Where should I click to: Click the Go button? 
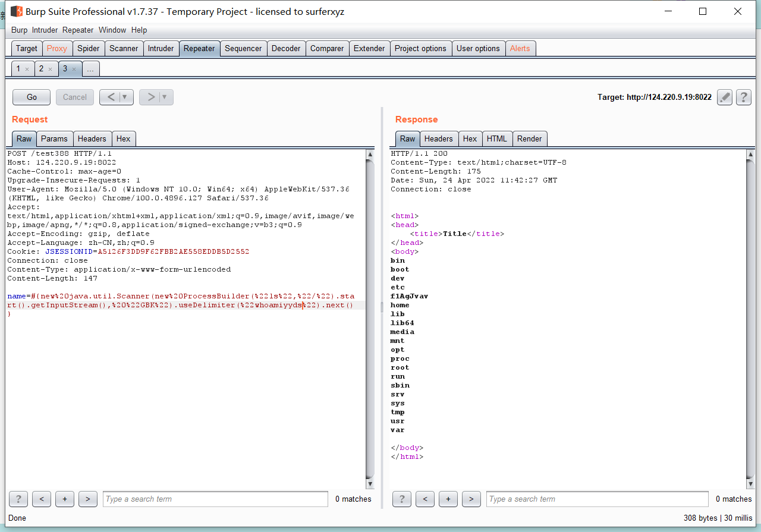(32, 97)
